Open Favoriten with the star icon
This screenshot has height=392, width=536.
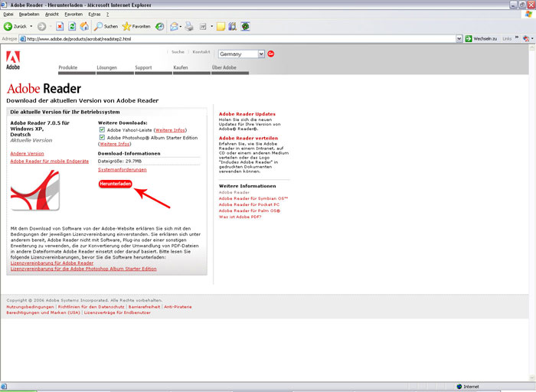136,26
